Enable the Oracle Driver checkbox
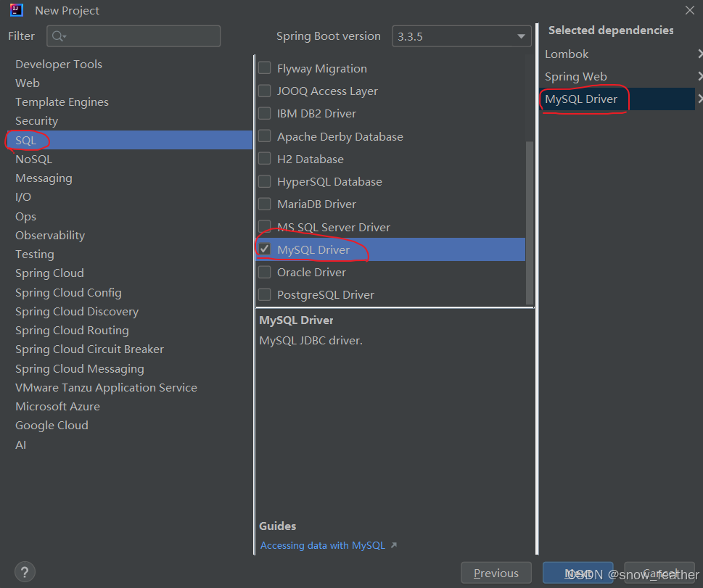This screenshot has height=588, width=703. pos(265,272)
